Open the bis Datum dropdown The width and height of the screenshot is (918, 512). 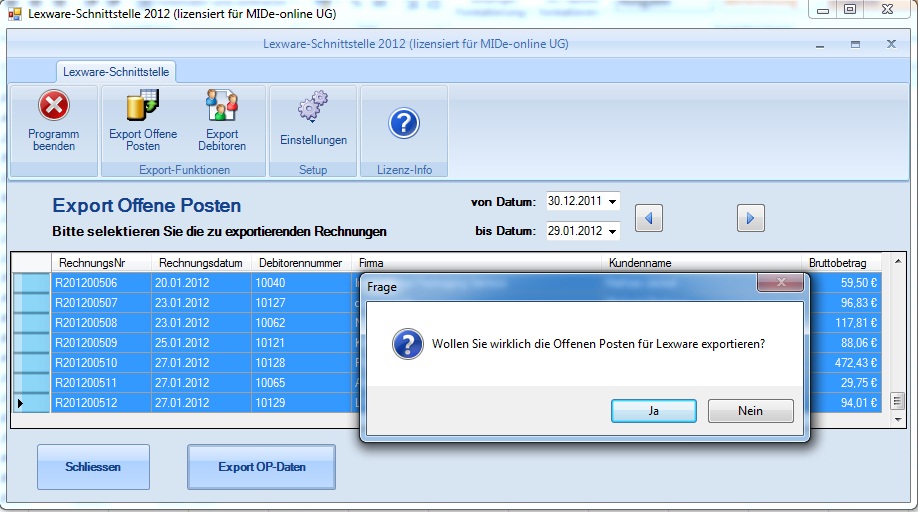pos(612,231)
